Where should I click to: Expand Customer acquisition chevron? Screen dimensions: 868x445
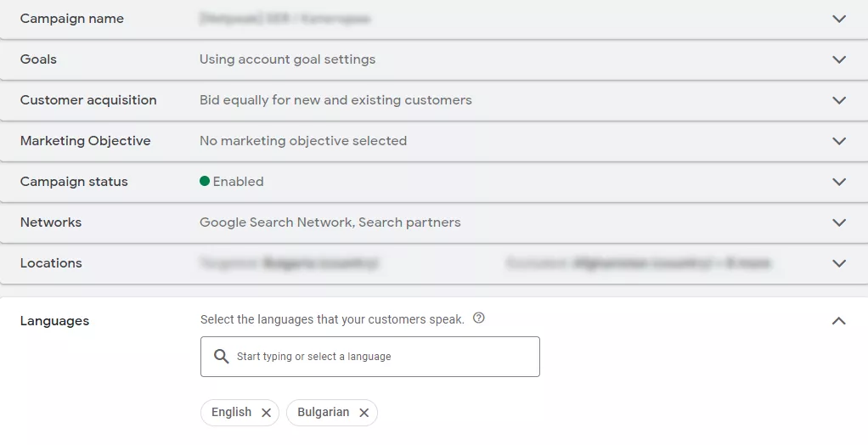839,100
